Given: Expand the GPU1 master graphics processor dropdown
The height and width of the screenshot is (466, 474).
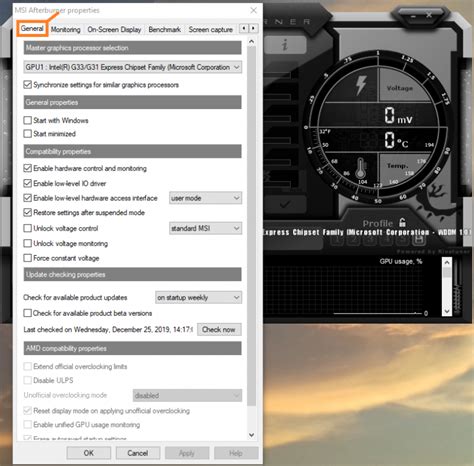Looking at the screenshot, I should tap(133, 67).
